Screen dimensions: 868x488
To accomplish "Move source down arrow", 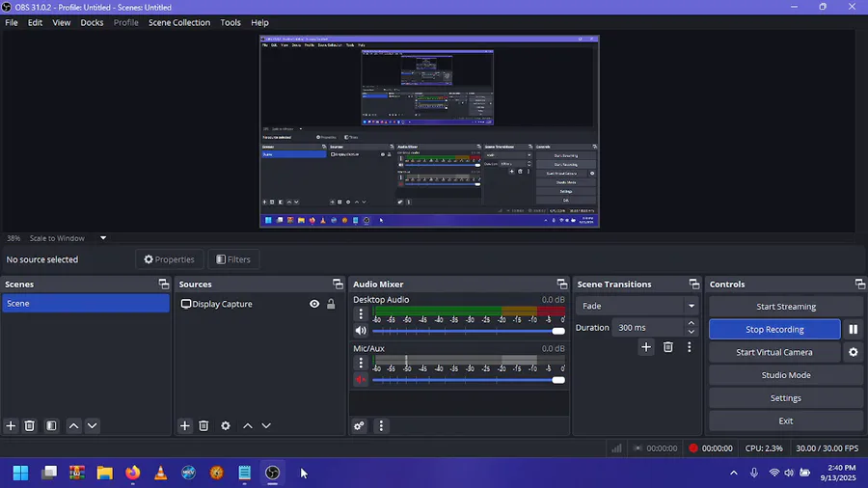I will point(266,426).
